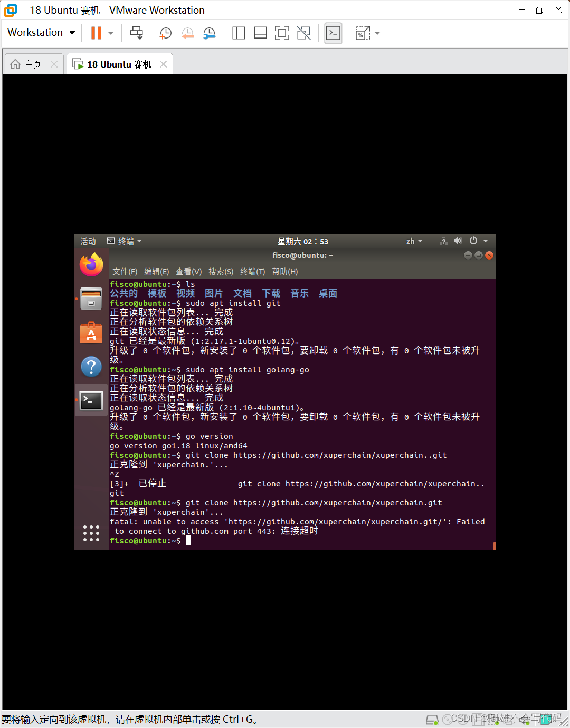
Task: Toggle Unity mode icon in toolbar
Action: coord(304,33)
